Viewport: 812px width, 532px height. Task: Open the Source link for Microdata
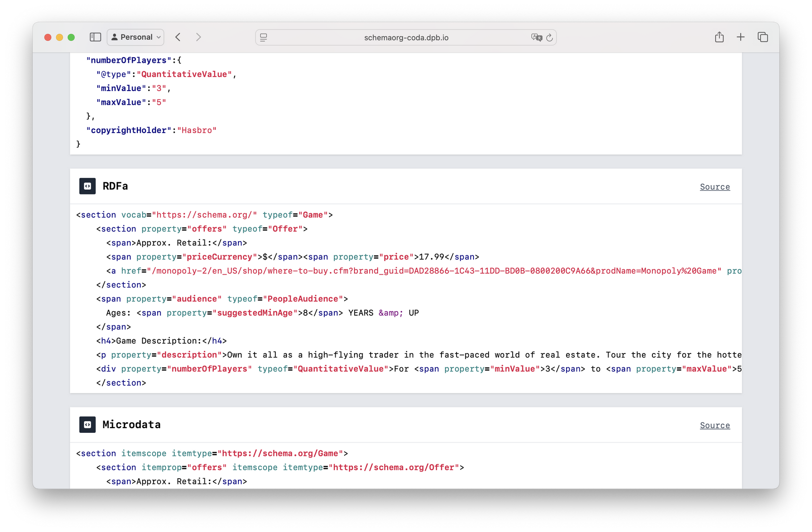point(714,425)
